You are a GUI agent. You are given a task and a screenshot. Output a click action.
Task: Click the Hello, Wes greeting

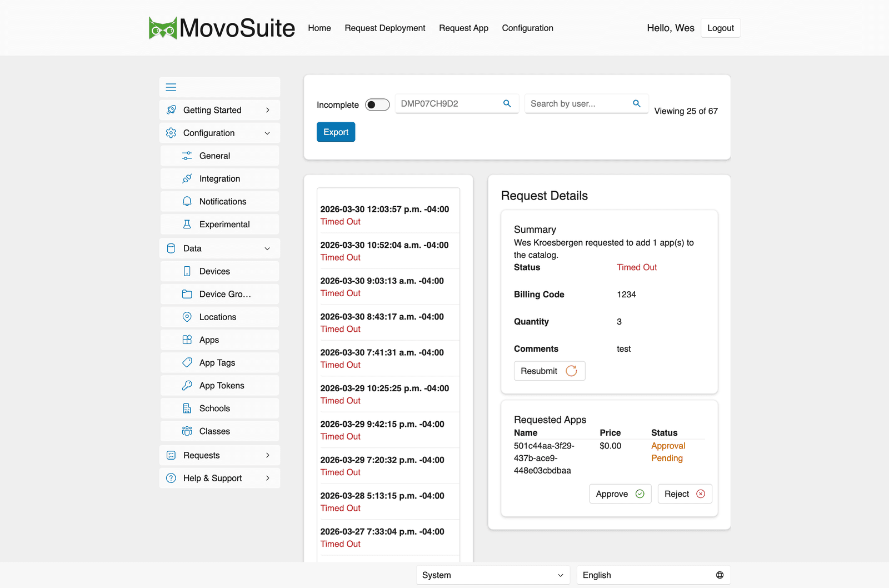coord(671,28)
